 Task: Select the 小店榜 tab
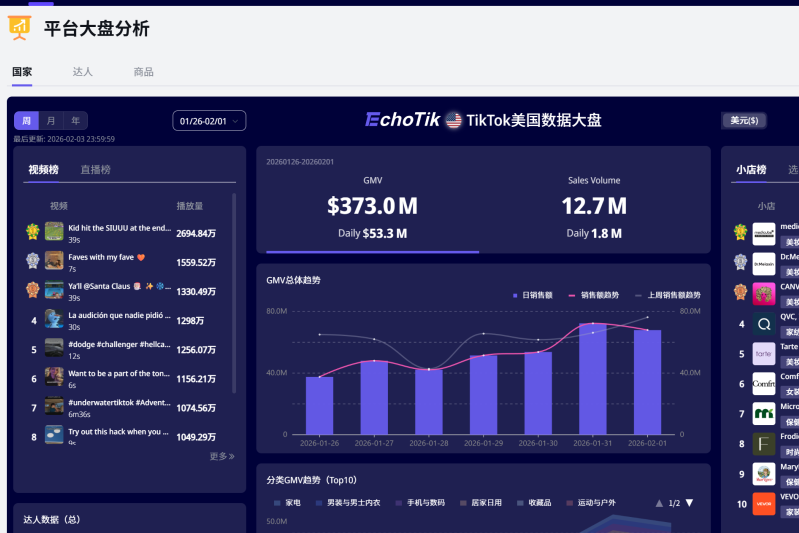[x=751, y=170]
